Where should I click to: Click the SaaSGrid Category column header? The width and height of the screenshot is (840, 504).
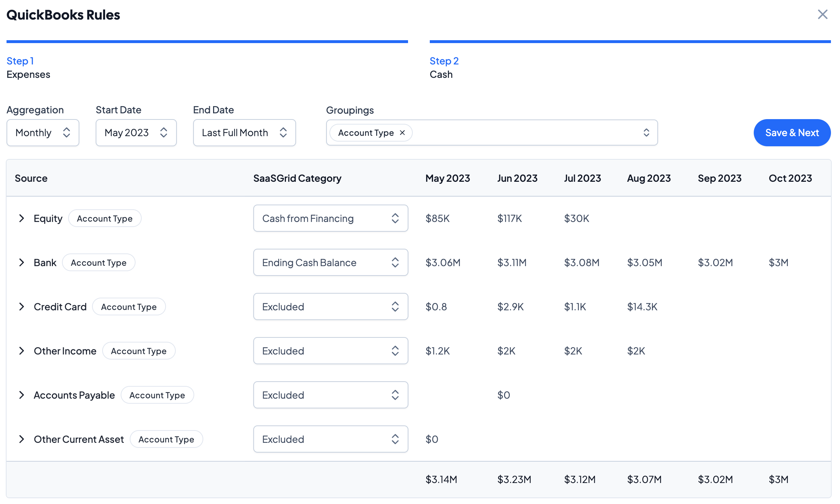pyautogui.click(x=297, y=178)
